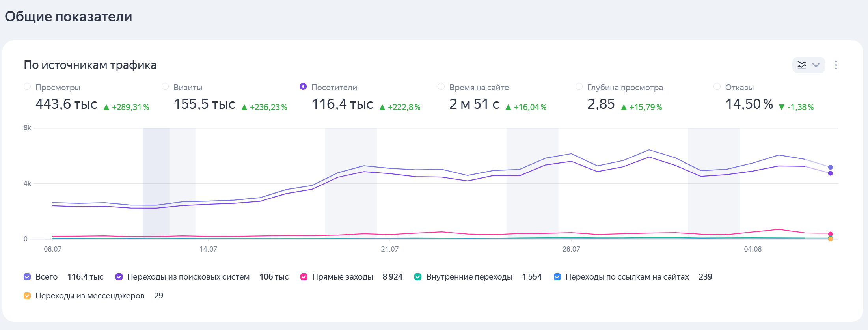Choose the Глубина просмотра radio button
Viewport: 868px width, 330px height.
pyautogui.click(x=579, y=87)
